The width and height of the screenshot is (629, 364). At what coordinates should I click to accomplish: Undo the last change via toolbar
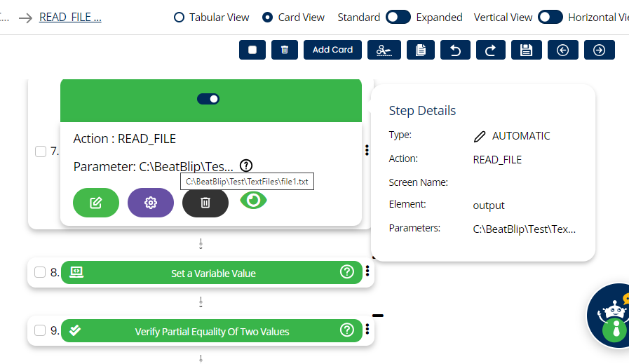pyautogui.click(x=456, y=50)
